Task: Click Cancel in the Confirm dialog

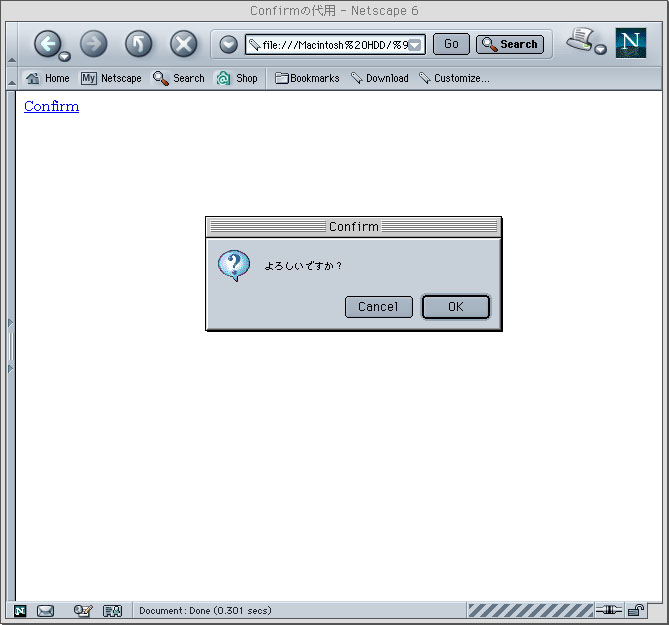Action: coord(378,307)
